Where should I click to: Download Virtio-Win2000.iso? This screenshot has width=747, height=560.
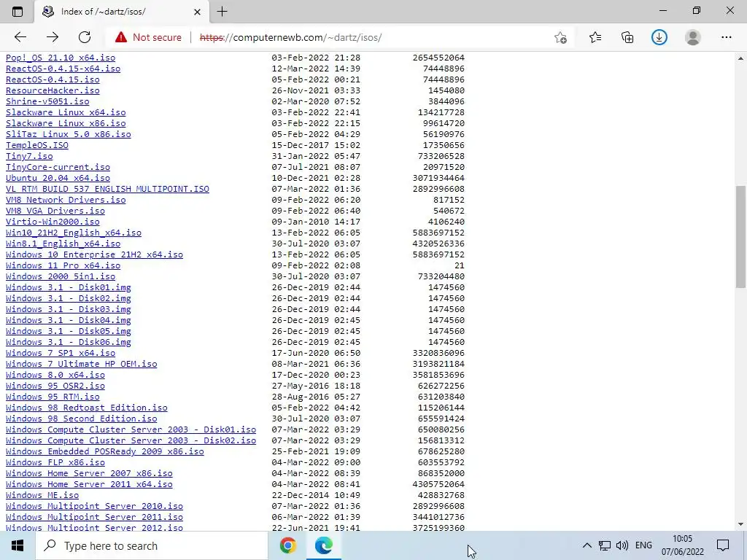(x=53, y=222)
